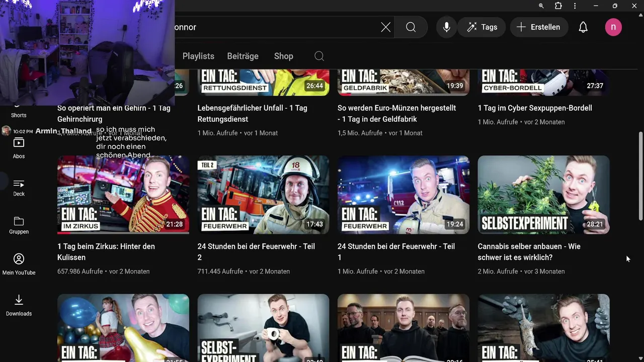Open the Tags button
644x362 pixels.
pyautogui.click(x=482, y=27)
